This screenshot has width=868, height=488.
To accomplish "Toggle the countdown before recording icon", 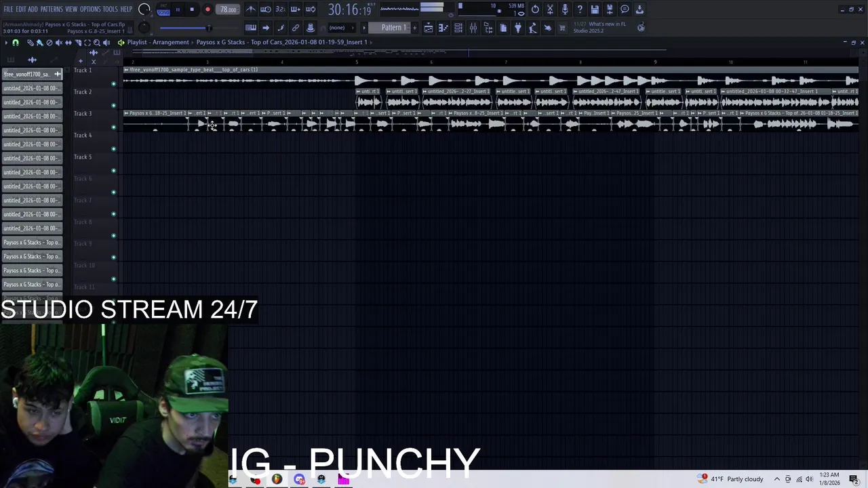I will pyautogui.click(x=280, y=9).
